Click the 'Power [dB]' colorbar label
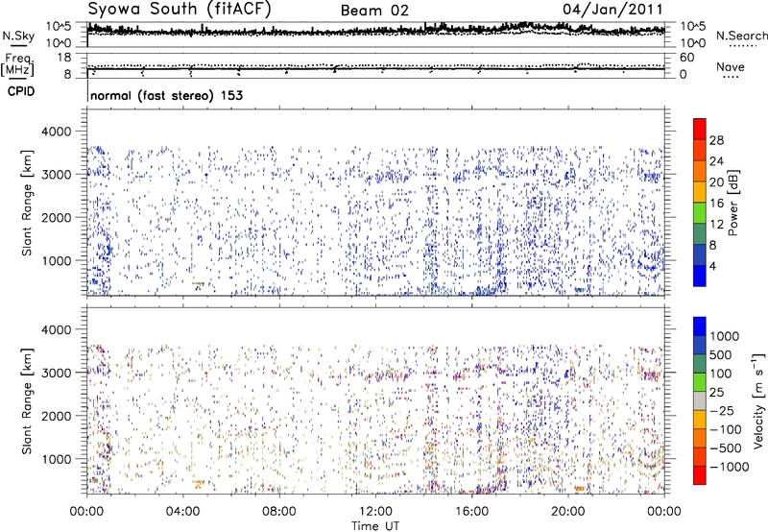The height and width of the screenshot is (532, 768). coord(732,203)
